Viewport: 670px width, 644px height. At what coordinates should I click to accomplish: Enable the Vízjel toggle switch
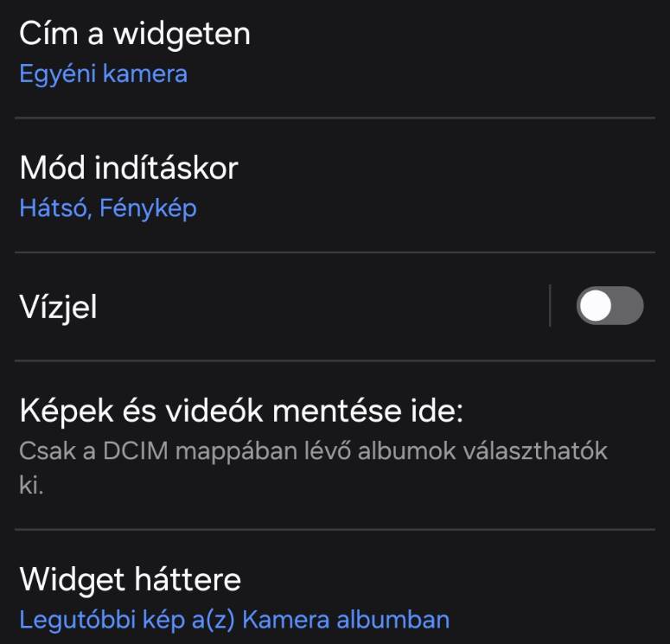point(609,306)
